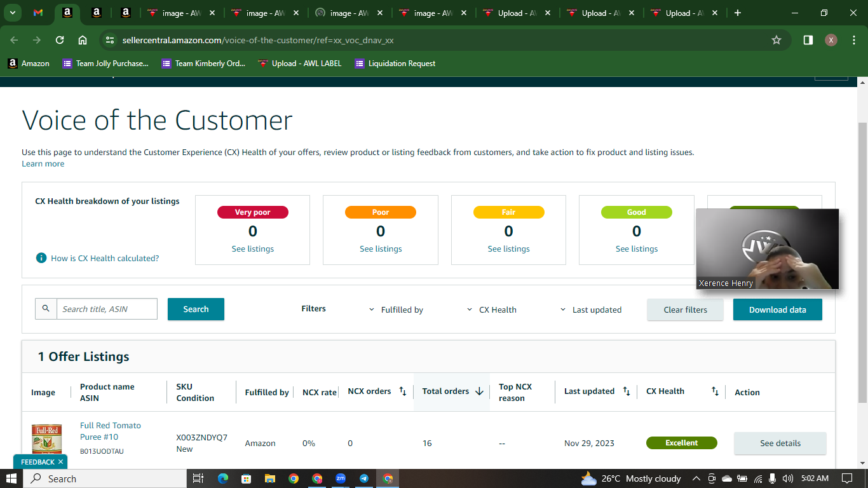This screenshot has height=488, width=868.
Task: Open Telegram from the taskbar
Action: pyautogui.click(x=364, y=478)
